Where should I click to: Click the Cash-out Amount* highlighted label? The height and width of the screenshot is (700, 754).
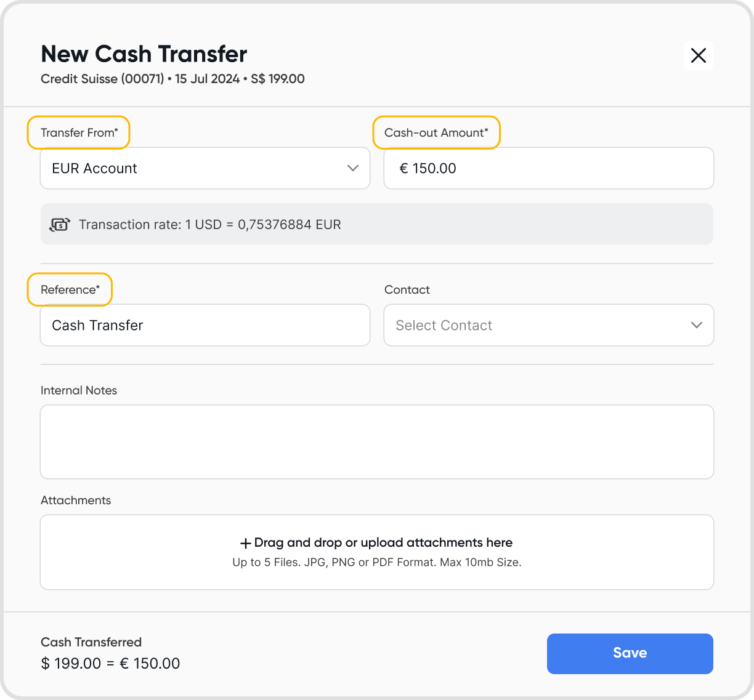436,132
